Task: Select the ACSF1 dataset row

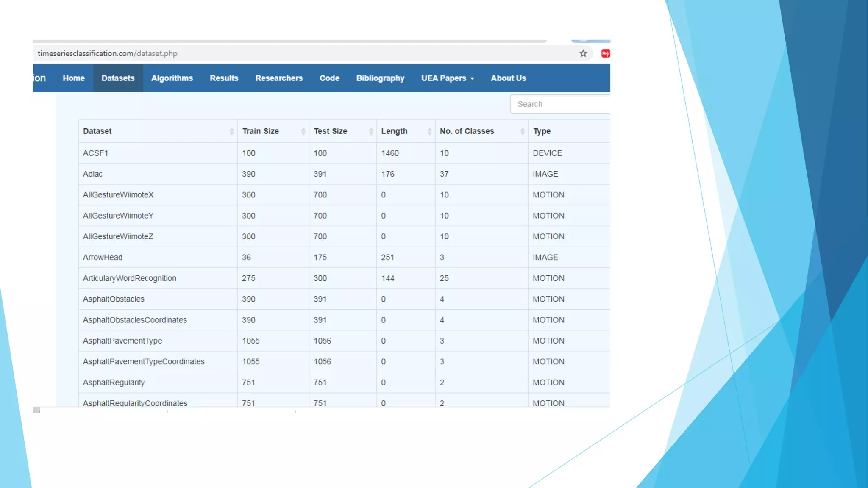Action: [96, 153]
